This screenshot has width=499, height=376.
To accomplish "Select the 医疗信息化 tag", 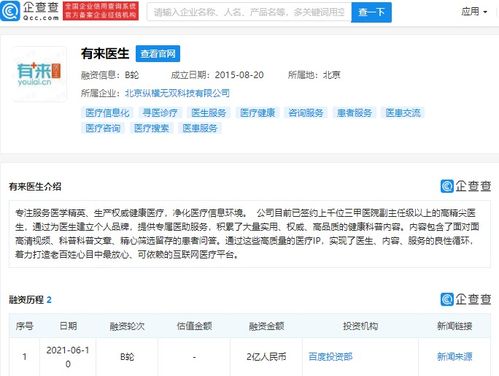I will tap(107, 113).
